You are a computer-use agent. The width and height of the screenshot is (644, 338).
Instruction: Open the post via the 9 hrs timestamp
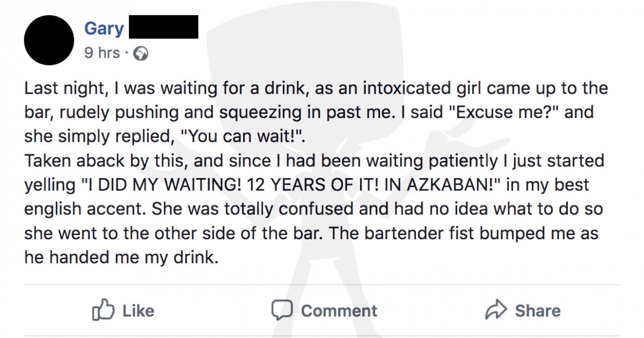[x=102, y=53]
